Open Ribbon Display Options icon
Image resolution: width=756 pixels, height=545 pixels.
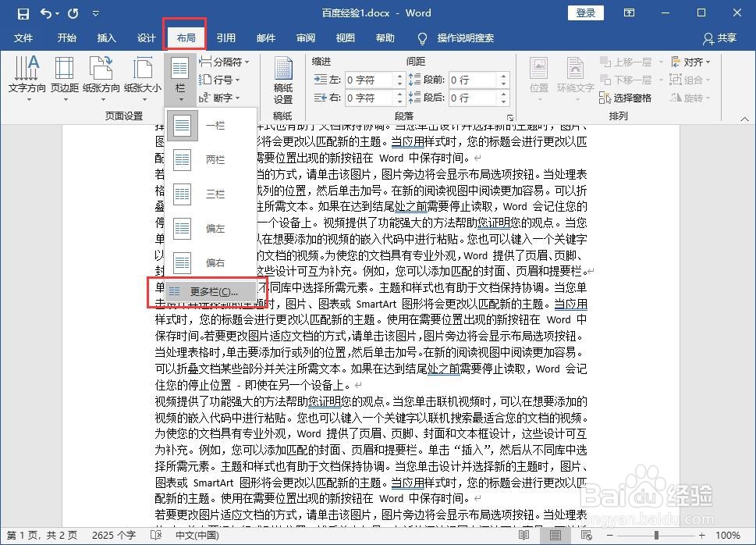pyautogui.click(x=629, y=13)
